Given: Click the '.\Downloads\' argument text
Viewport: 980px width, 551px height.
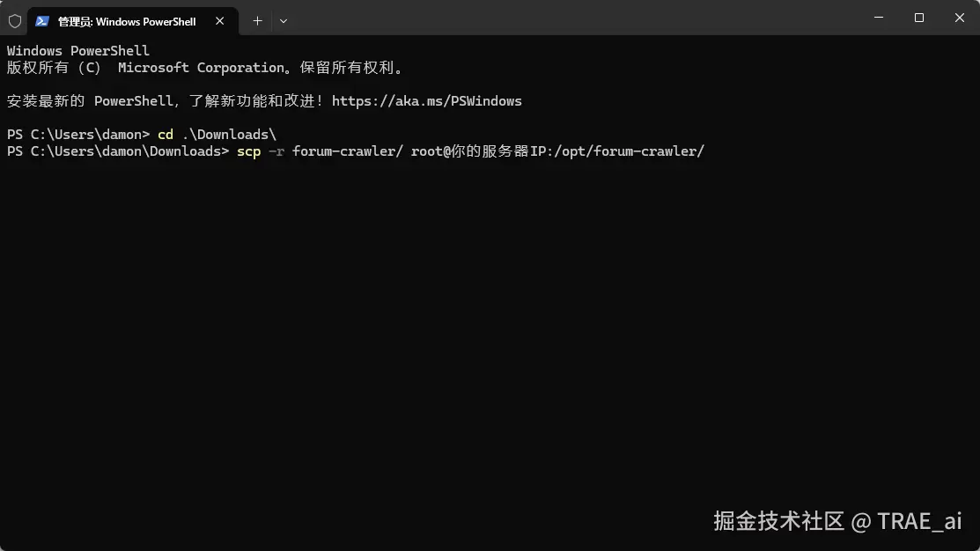Looking at the screenshot, I should pos(229,135).
